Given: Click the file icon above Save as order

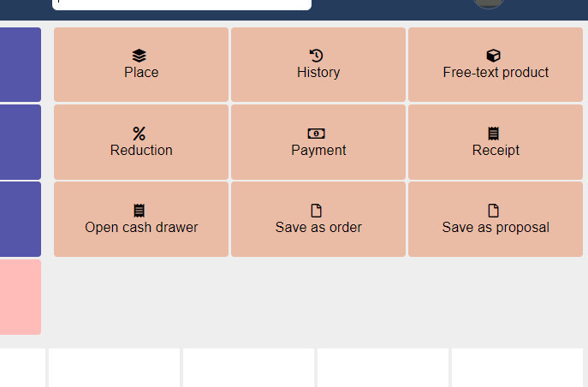Looking at the screenshot, I should [317, 211].
